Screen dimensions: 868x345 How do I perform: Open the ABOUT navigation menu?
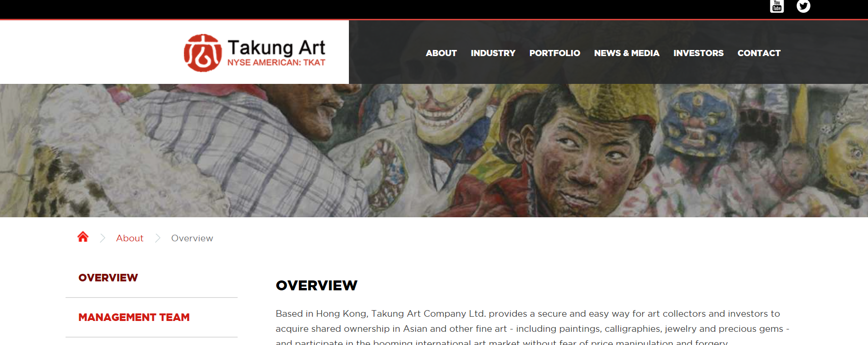441,53
